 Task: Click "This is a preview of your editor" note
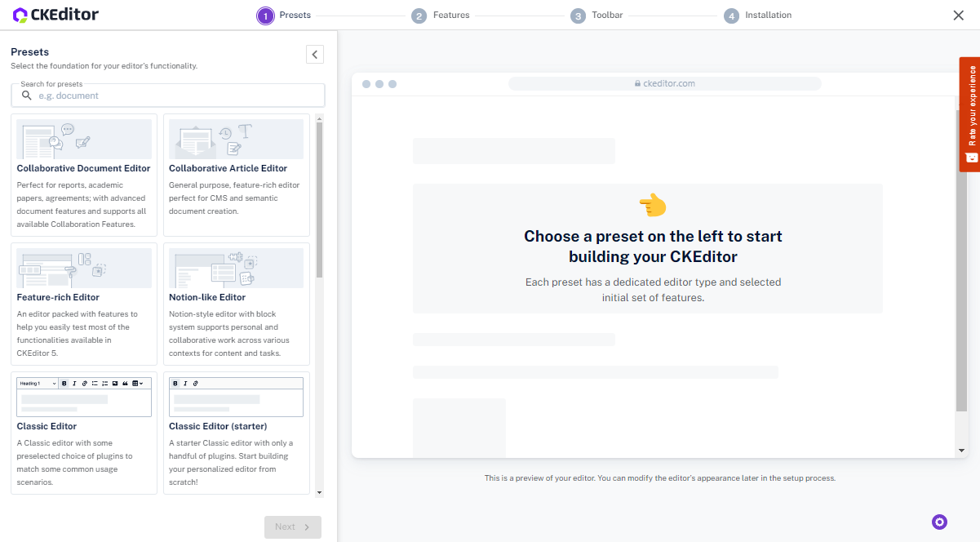pyautogui.click(x=660, y=478)
